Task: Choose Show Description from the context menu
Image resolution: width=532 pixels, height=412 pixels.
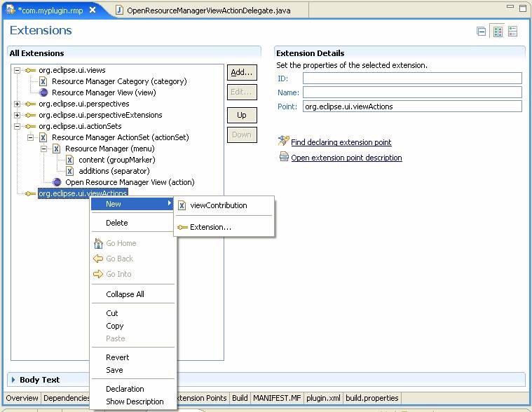Action: pyautogui.click(x=134, y=401)
